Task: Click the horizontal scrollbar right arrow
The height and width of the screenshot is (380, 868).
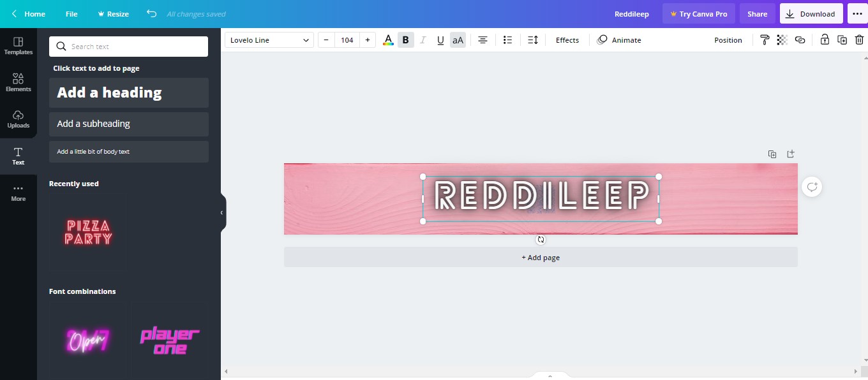Action: [856, 371]
